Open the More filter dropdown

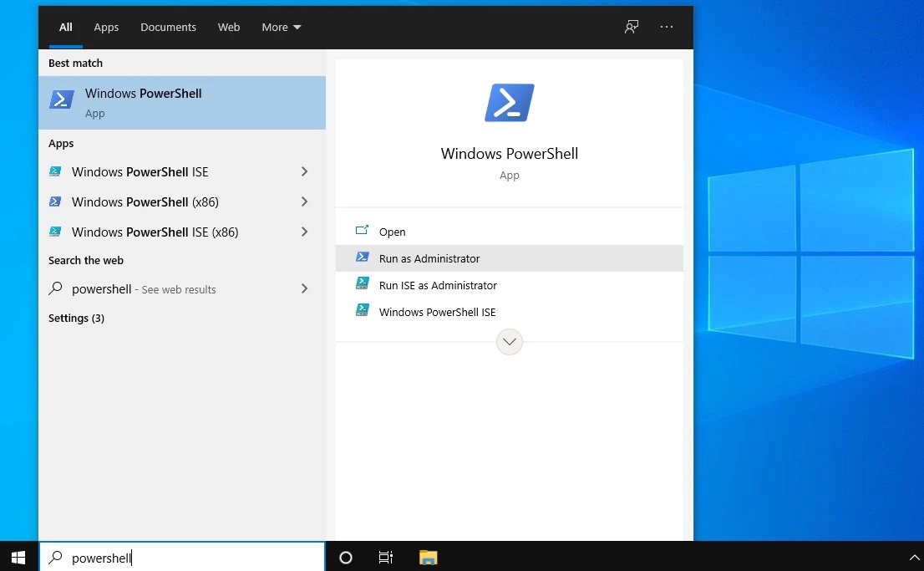[281, 27]
